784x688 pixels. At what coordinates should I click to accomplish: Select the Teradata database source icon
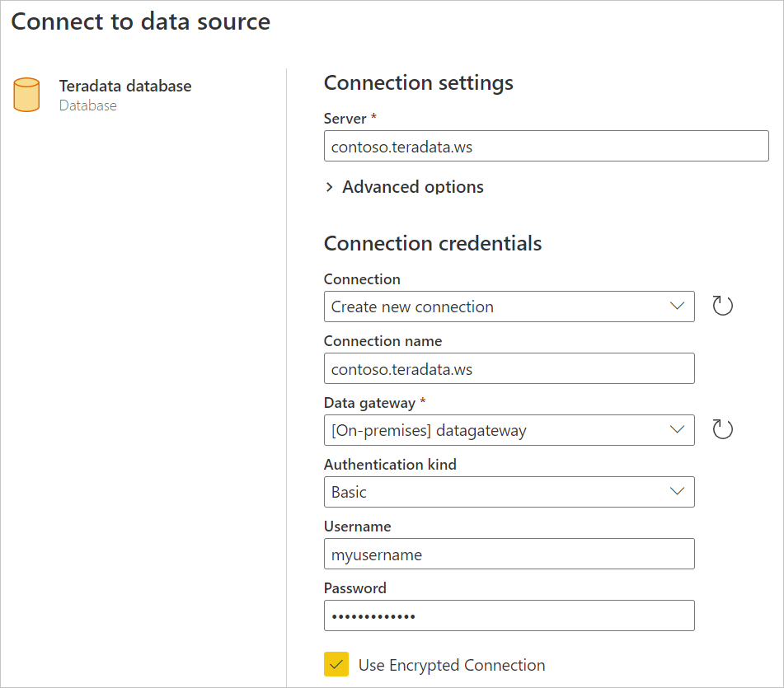[27, 94]
